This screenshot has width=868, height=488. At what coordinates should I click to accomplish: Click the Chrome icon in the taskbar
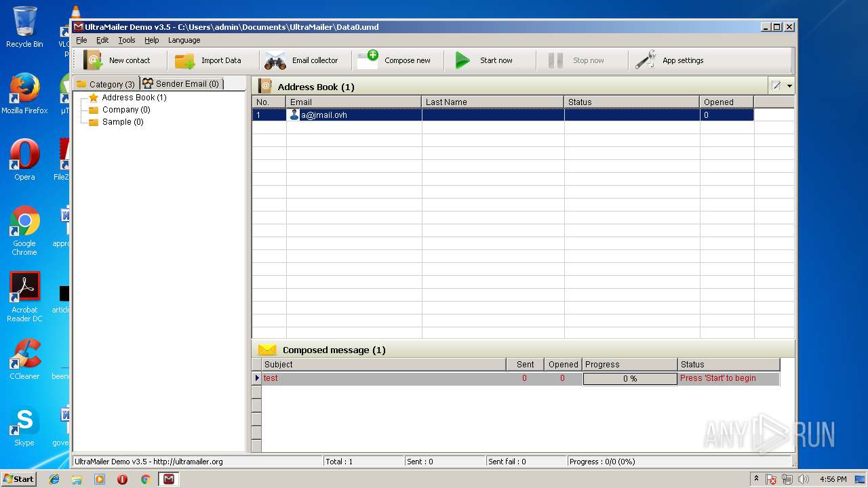(145, 479)
